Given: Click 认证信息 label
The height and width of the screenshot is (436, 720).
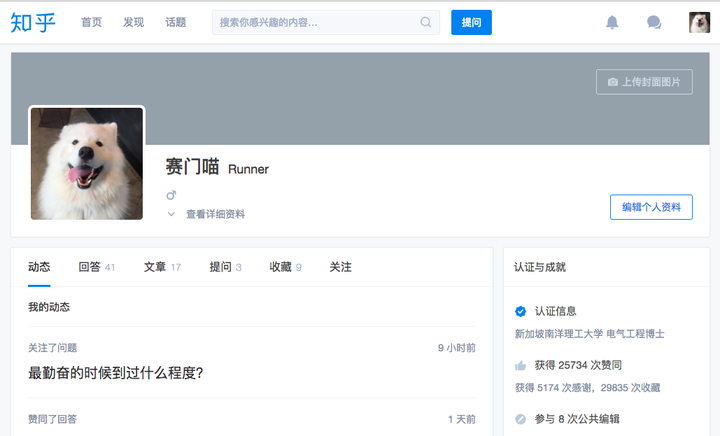Looking at the screenshot, I should point(555,311).
